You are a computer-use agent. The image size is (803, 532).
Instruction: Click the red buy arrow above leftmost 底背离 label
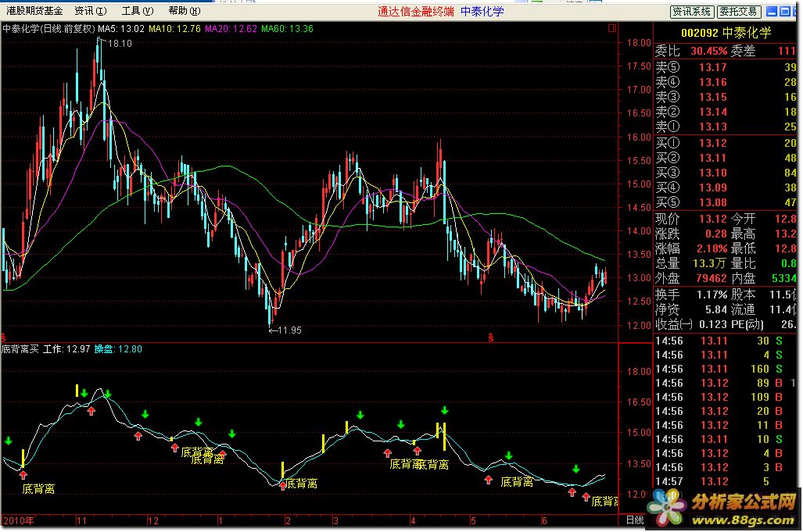[23, 475]
